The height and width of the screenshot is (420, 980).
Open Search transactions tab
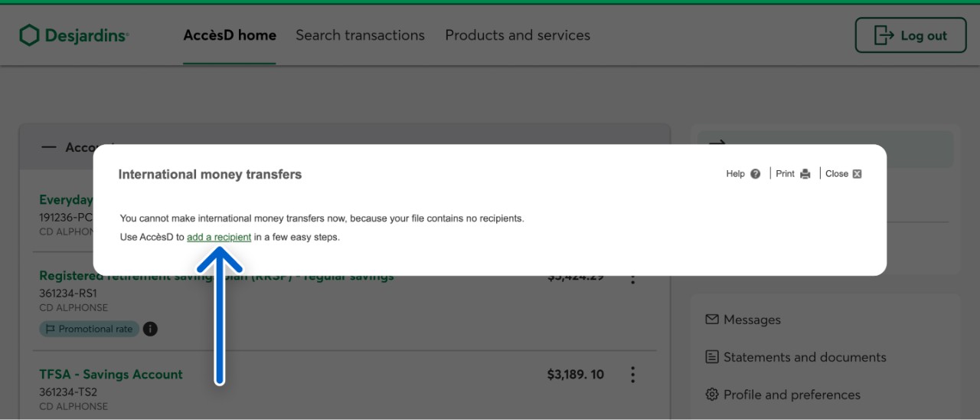[360, 35]
